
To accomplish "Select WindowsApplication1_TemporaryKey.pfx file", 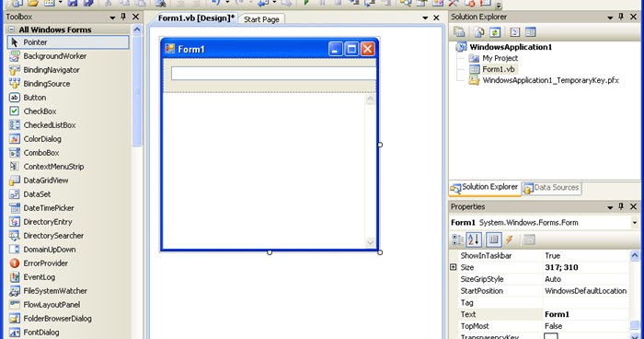I will [x=551, y=80].
